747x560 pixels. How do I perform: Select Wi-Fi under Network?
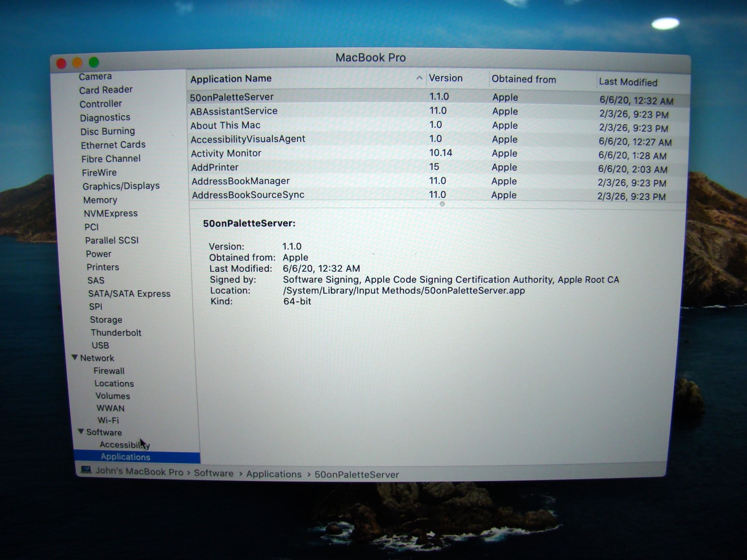click(108, 420)
